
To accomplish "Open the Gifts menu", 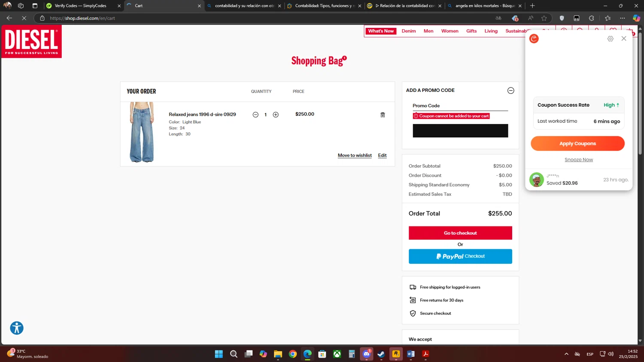I will tap(471, 31).
